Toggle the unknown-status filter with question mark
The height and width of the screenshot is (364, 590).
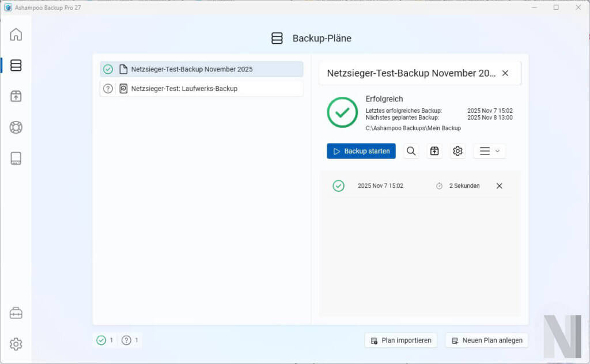[x=129, y=340]
